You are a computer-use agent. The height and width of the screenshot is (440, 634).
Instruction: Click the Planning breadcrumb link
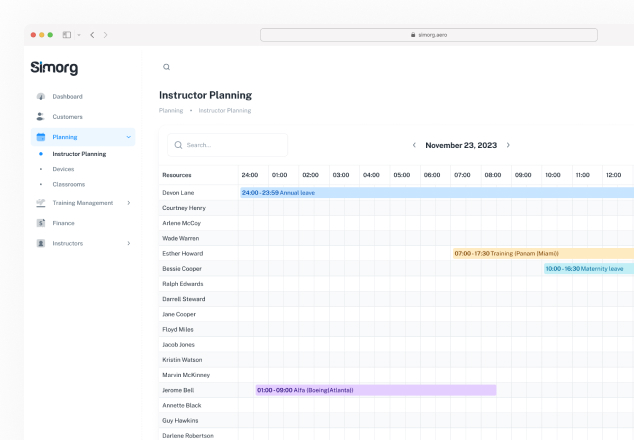[x=171, y=110]
